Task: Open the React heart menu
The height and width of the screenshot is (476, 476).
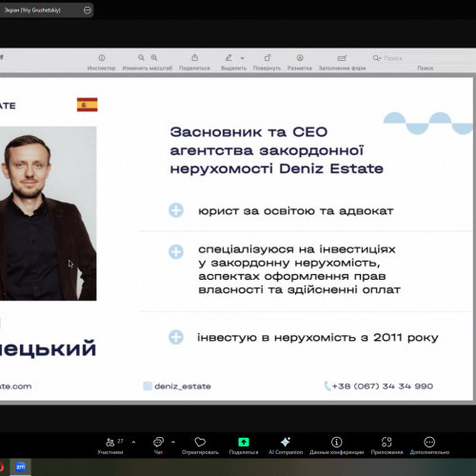Action: (200, 446)
